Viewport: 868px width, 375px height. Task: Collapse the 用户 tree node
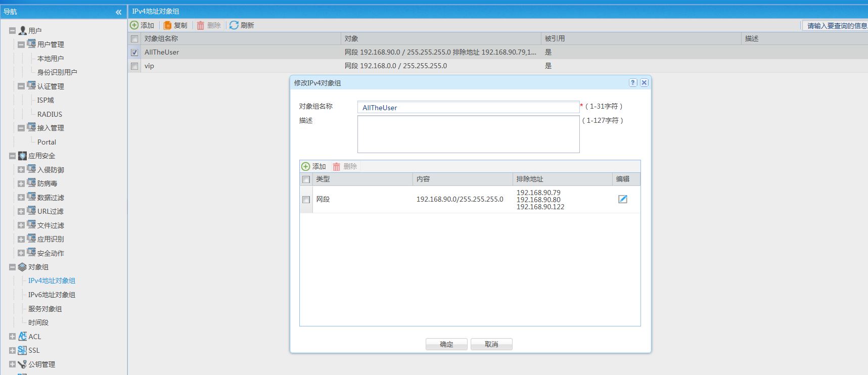pos(12,31)
